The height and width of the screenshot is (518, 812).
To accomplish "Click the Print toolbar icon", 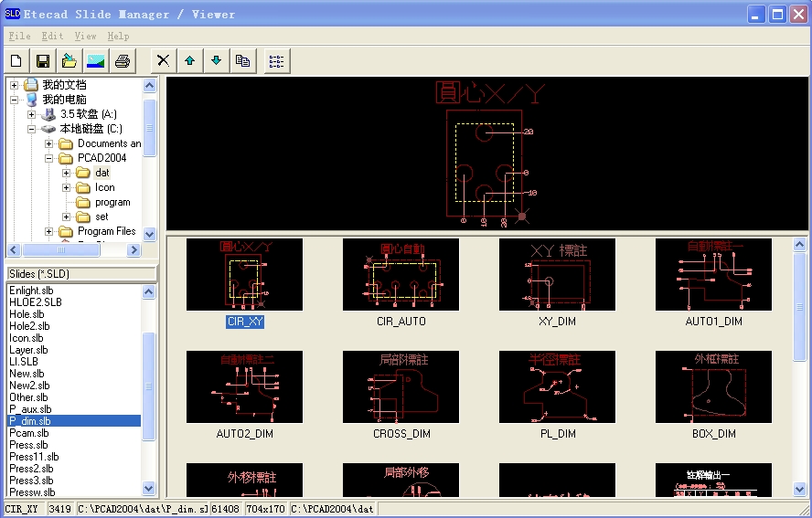I will click(122, 61).
